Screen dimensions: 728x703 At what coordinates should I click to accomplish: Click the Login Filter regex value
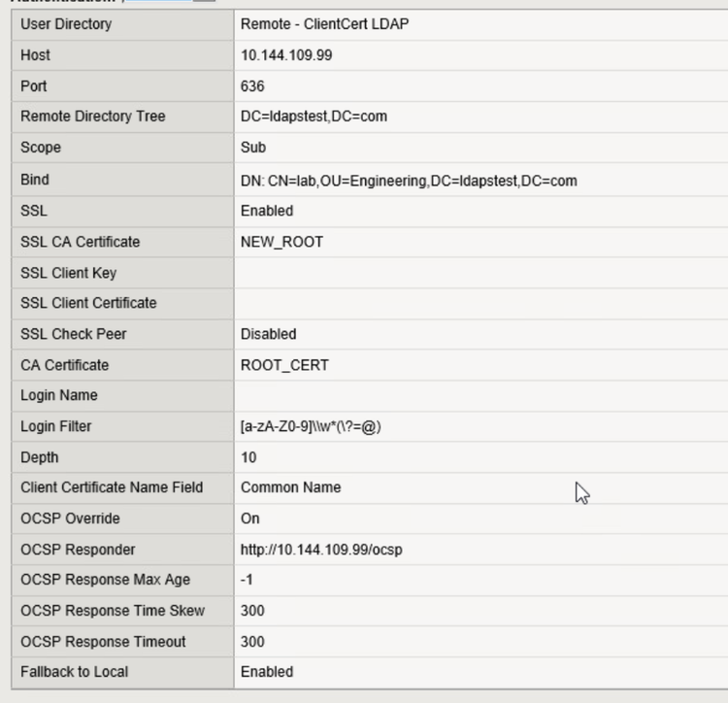[311, 426]
